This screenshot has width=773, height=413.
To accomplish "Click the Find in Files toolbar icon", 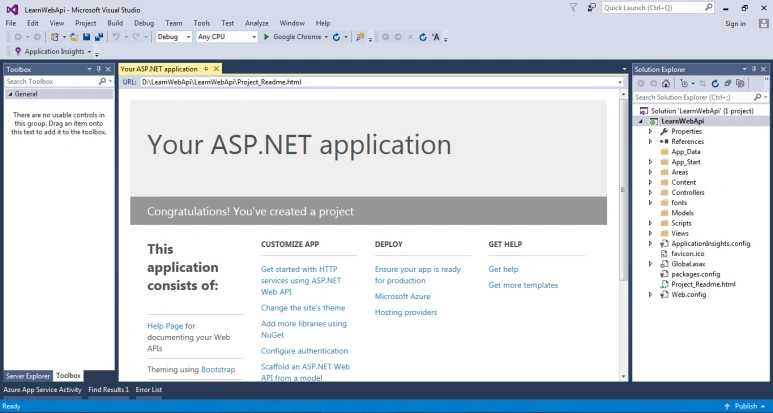I will tap(360, 37).
